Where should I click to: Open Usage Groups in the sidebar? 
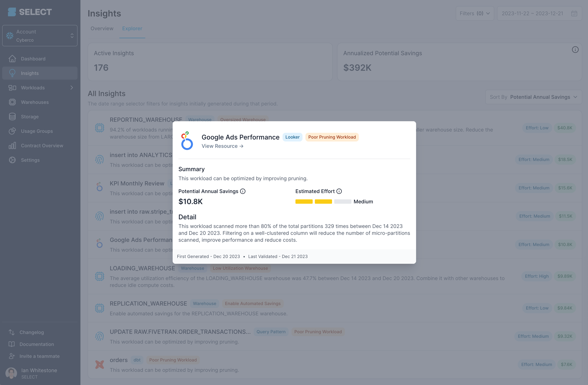40,131
